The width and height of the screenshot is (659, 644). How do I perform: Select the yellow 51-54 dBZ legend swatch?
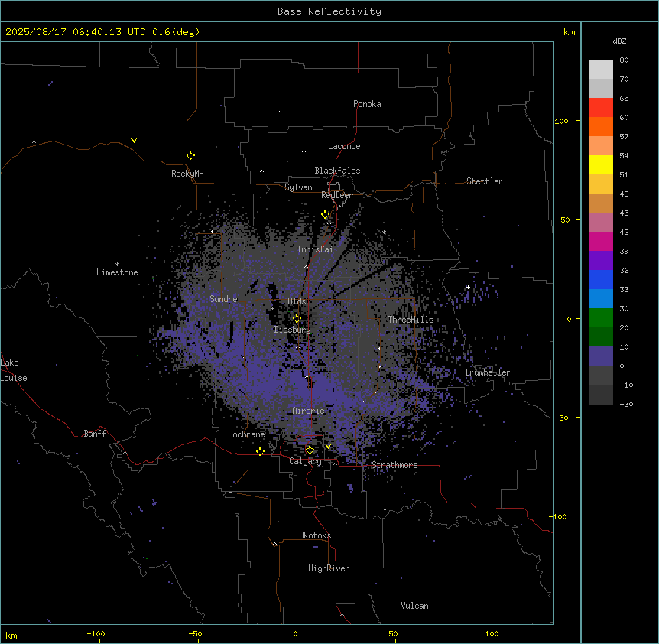pos(601,164)
